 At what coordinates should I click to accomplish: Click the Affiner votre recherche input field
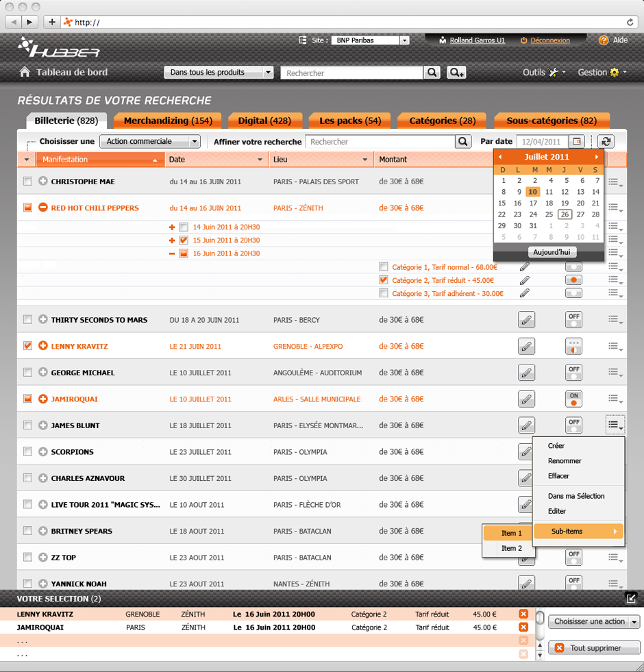[x=380, y=141]
